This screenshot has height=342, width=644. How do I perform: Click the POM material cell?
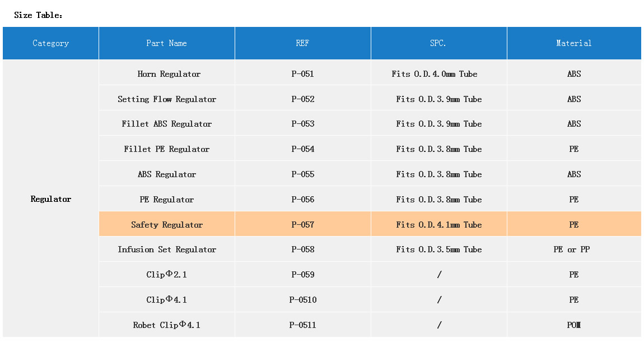[x=573, y=325]
